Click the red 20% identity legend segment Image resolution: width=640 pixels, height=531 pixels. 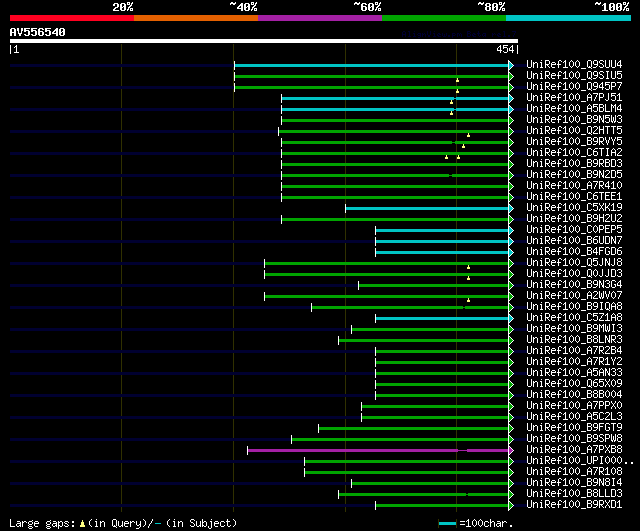click(x=72, y=18)
